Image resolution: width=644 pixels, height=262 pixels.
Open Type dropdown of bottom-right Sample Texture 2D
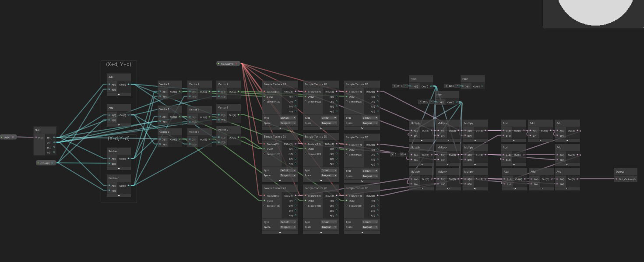370,222
